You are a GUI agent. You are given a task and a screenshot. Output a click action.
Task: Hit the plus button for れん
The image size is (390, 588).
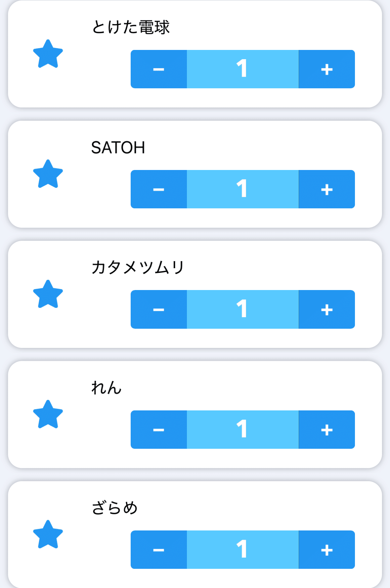(x=327, y=430)
